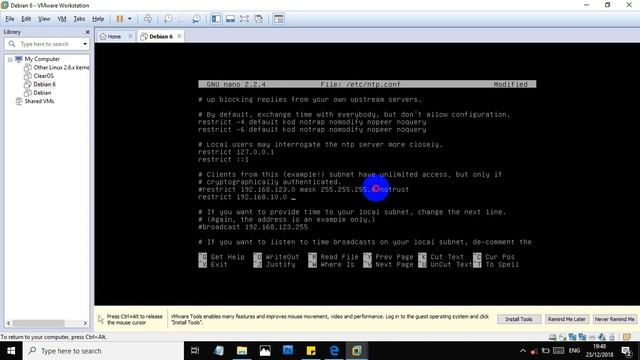The image size is (640, 360).
Task: Open the Edit menu
Action: tap(26, 19)
